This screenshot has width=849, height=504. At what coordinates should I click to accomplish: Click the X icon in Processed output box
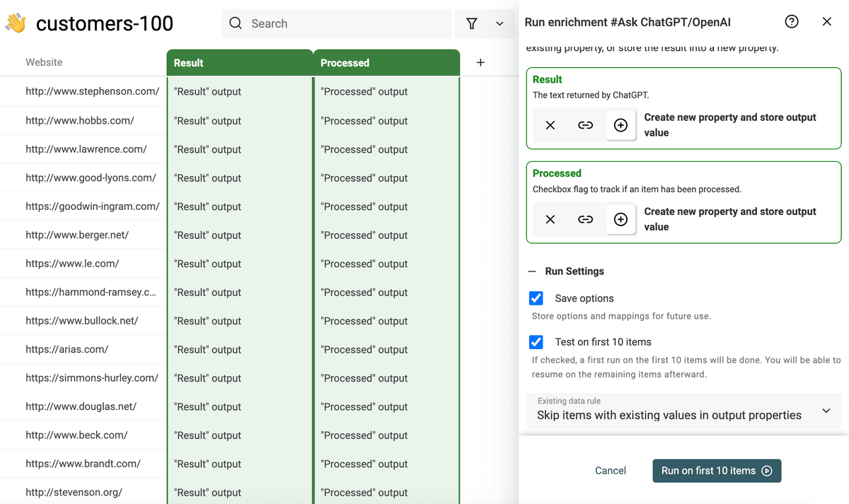(550, 219)
